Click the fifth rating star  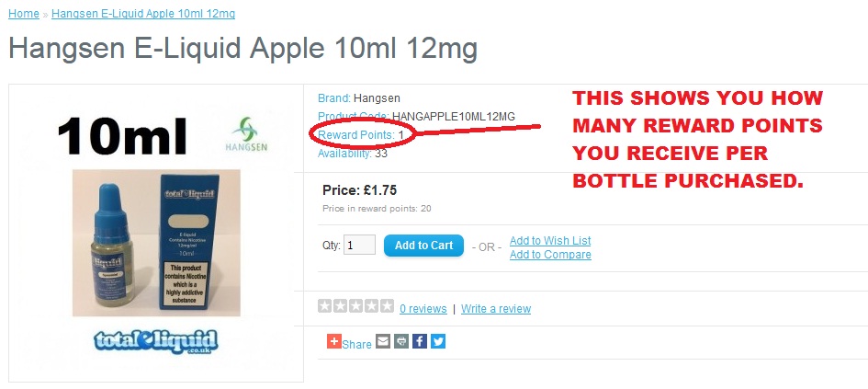[x=387, y=306]
